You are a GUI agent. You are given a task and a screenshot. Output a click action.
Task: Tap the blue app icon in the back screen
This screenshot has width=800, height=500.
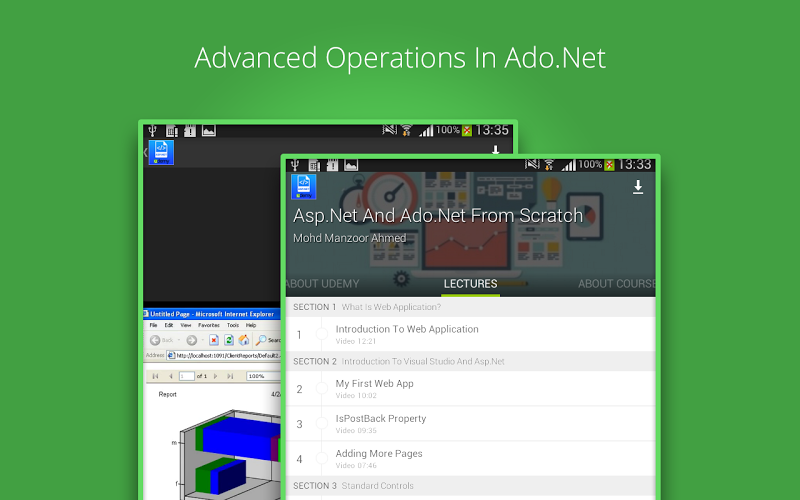161,153
